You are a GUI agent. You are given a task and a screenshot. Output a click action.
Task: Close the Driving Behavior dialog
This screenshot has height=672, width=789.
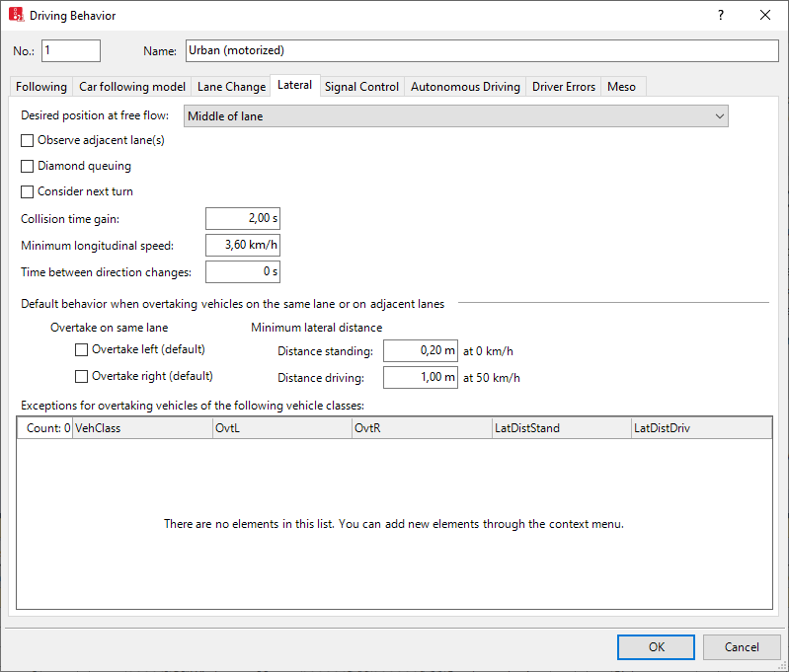point(765,16)
